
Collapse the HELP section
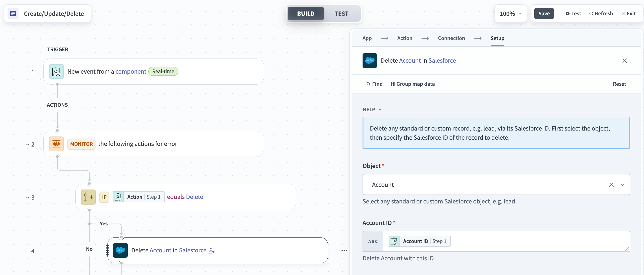(372, 109)
